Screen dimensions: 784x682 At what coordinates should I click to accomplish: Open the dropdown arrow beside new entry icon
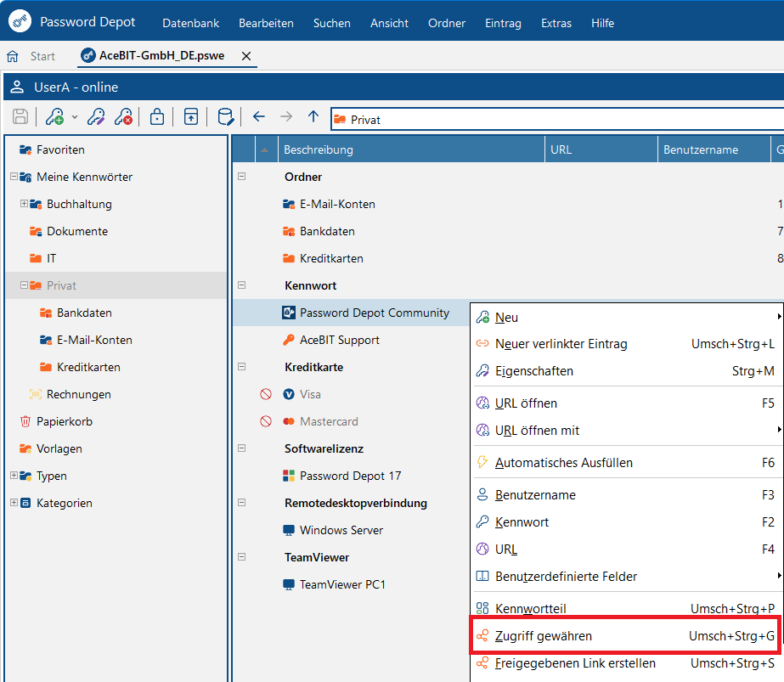pyautogui.click(x=75, y=117)
